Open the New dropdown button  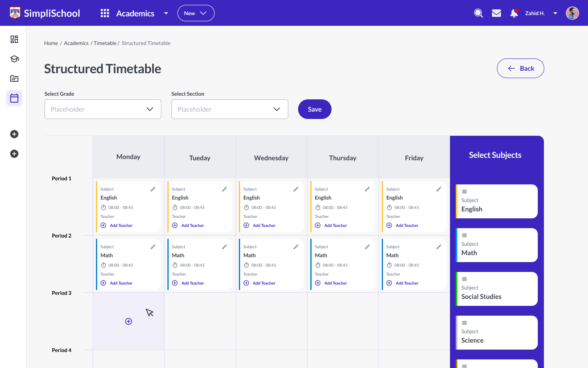[x=196, y=13]
